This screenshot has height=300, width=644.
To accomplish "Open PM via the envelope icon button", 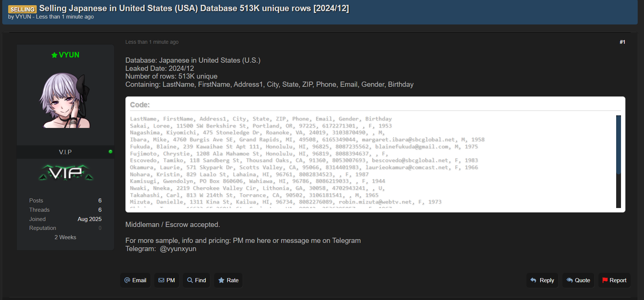I will [x=167, y=280].
